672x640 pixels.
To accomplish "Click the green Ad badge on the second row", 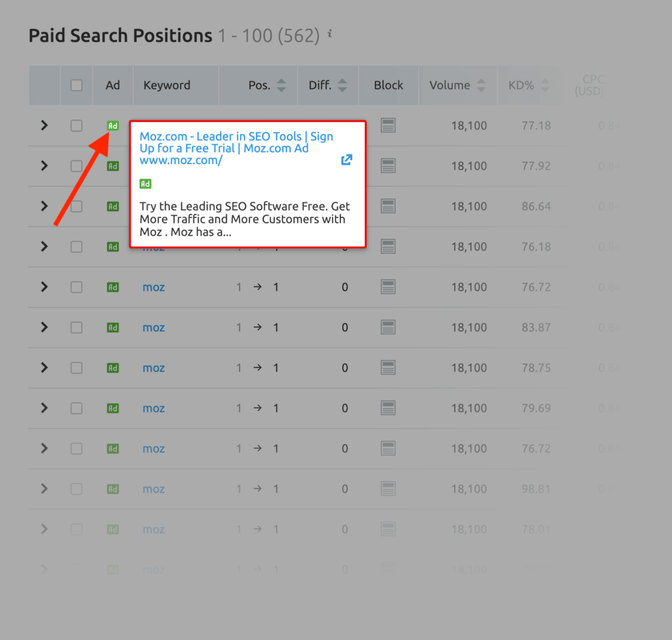I will point(112,166).
